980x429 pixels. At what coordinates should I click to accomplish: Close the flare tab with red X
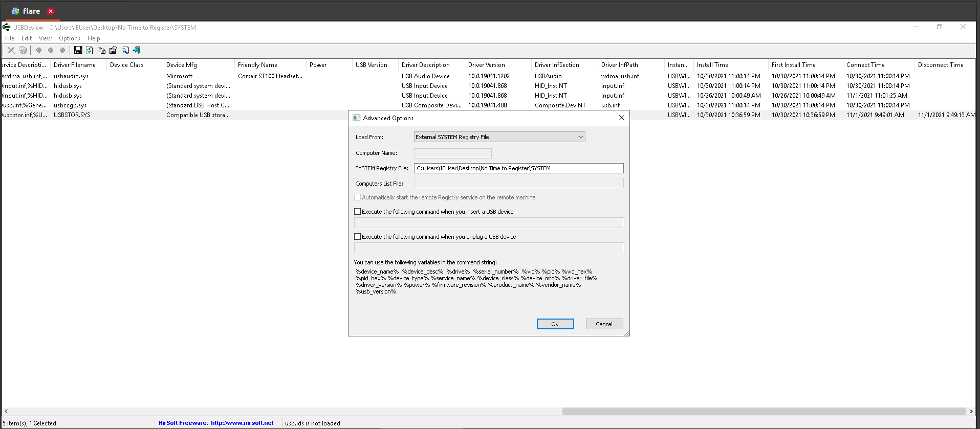click(x=51, y=11)
